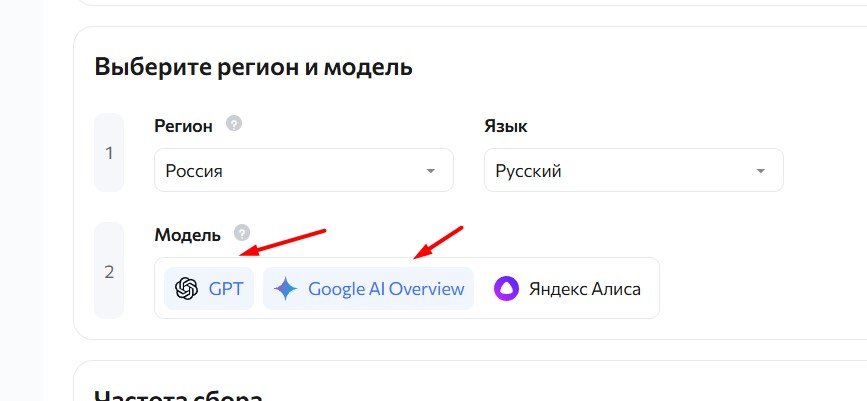Enable the Яндекс Алиса model option

coord(567,289)
